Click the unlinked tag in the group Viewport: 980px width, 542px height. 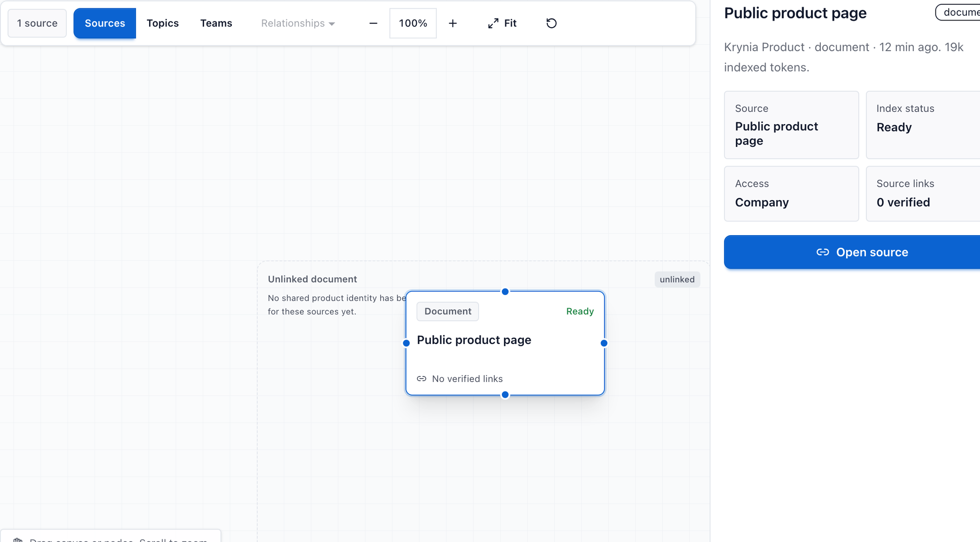[x=677, y=279]
